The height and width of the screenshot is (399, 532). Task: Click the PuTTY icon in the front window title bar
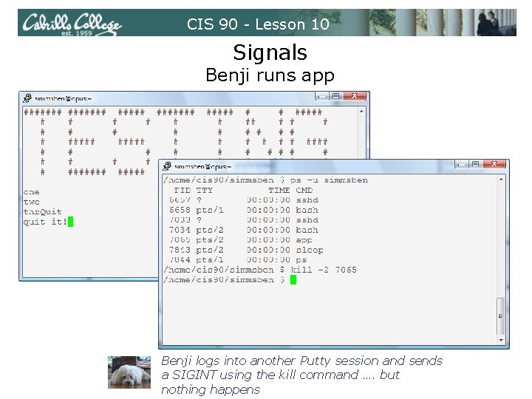[167, 166]
